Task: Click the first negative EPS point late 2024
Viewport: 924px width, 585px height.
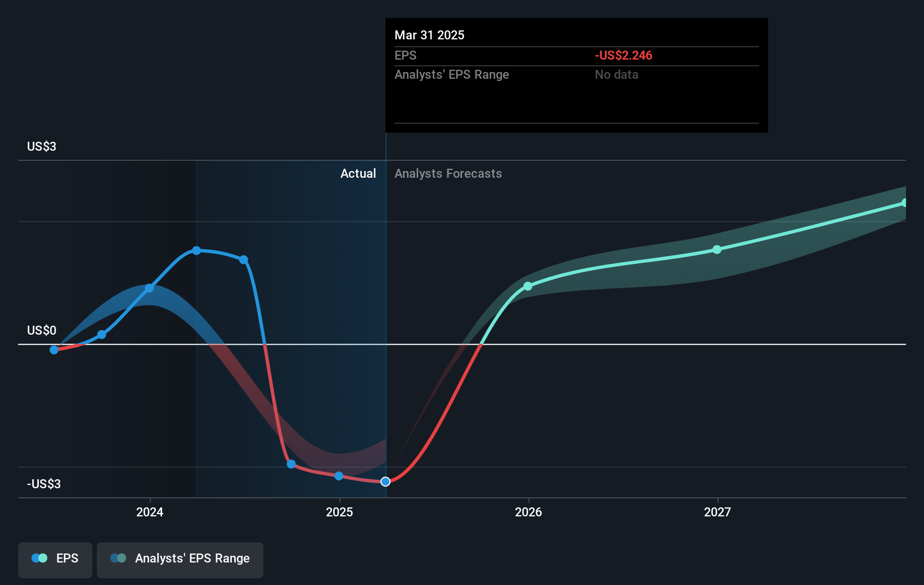Action: click(291, 464)
